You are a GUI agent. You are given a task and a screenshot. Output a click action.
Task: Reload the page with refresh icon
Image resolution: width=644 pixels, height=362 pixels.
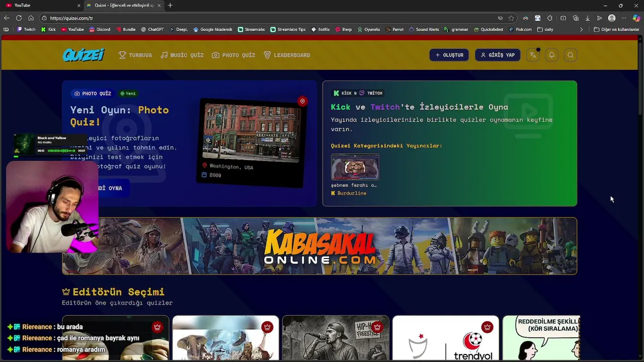tap(19, 18)
